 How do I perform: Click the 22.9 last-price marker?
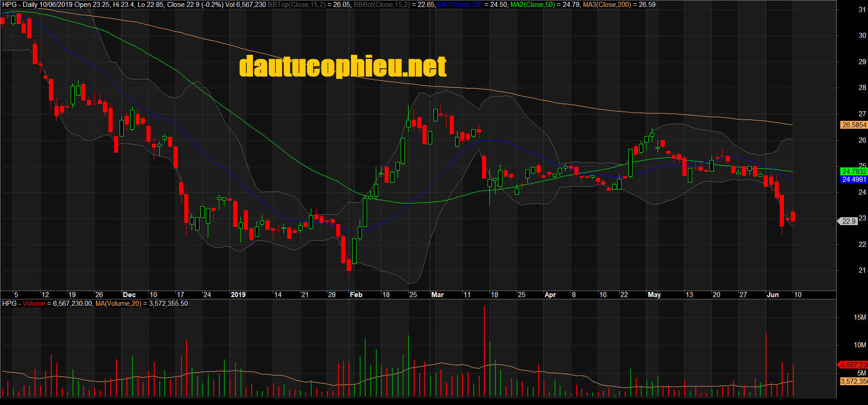848,221
